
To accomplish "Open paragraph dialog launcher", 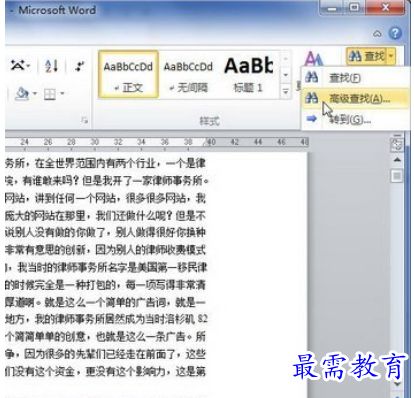I will click(x=85, y=120).
